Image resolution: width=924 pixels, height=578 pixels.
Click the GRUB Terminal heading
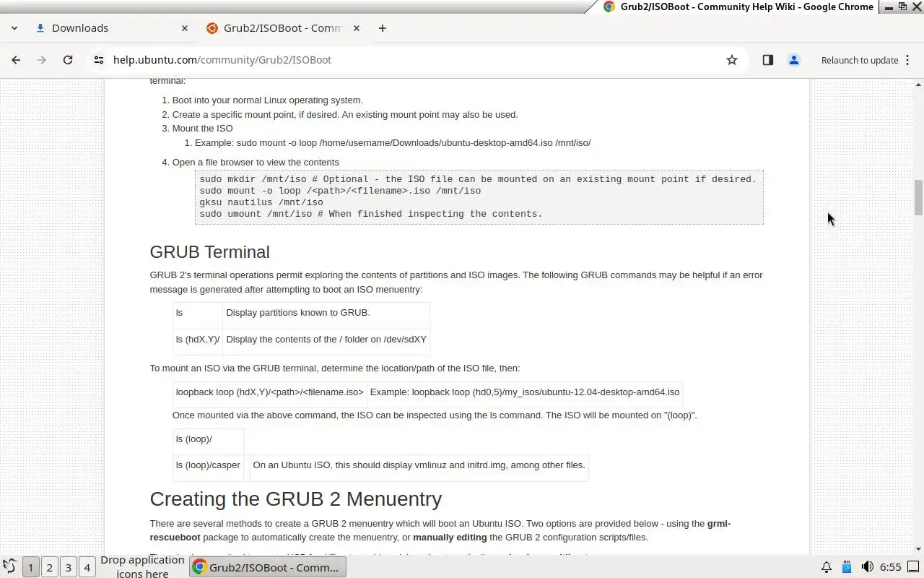(209, 252)
